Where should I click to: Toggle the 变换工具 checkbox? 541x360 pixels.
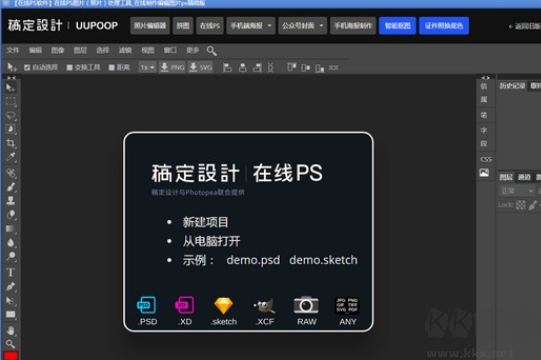point(69,67)
